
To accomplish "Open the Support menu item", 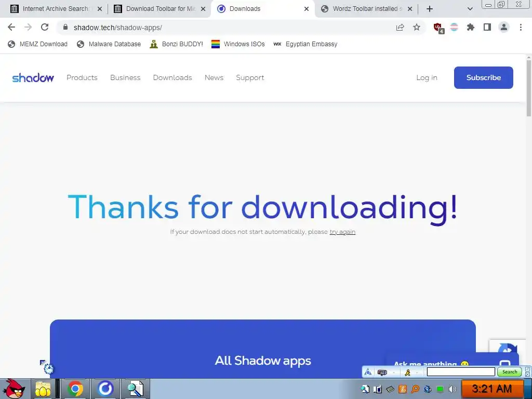I will pos(250,78).
